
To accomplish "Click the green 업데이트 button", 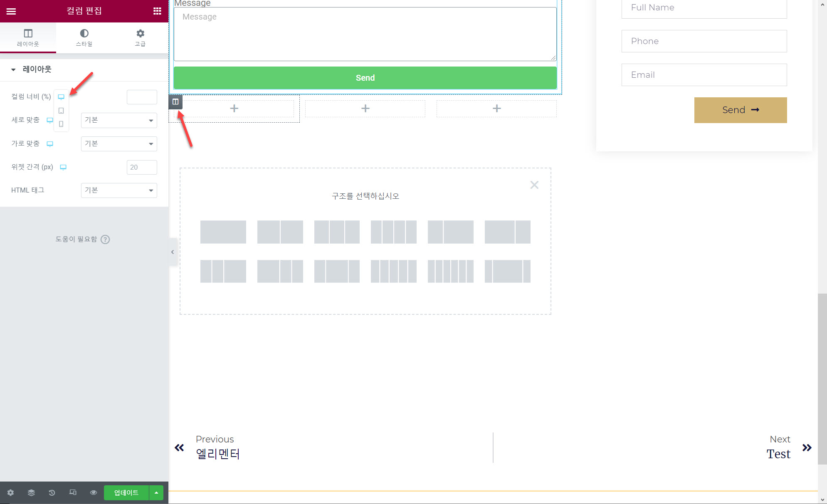I will [126, 493].
